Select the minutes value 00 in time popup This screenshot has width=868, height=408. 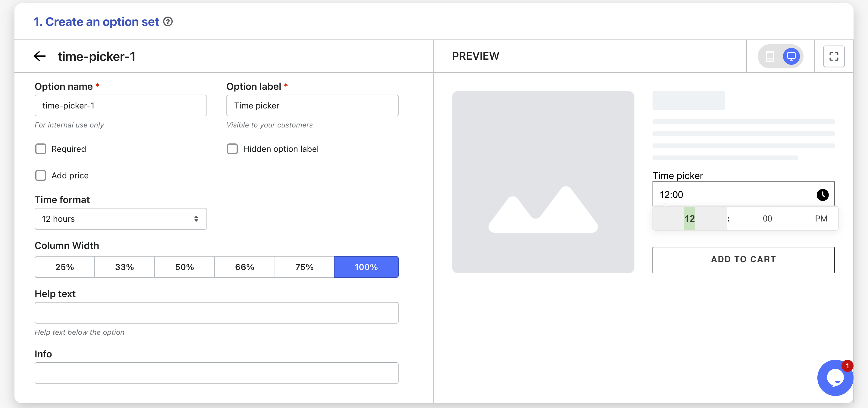pyautogui.click(x=767, y=219)
